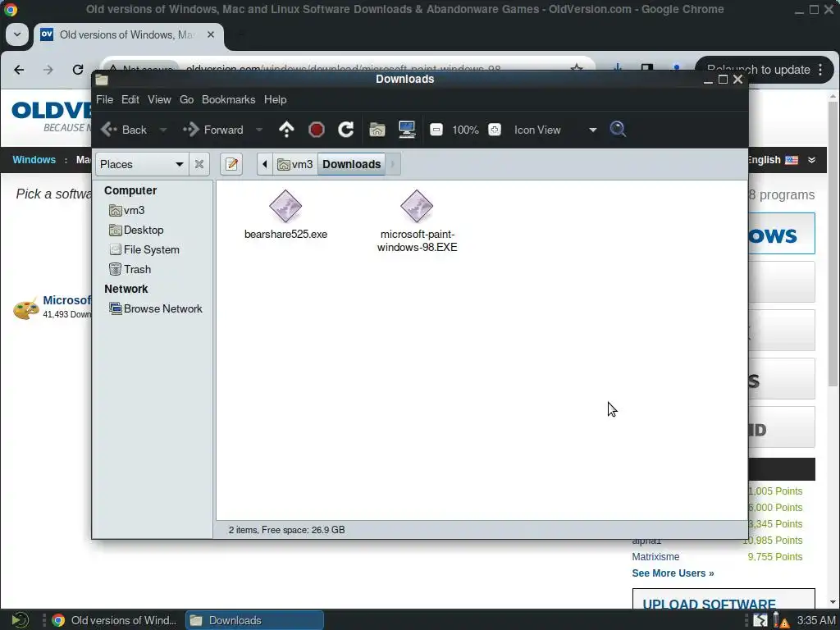
Task: Open the Icon View mode dropdown
Action: click(x=555, y=130)
